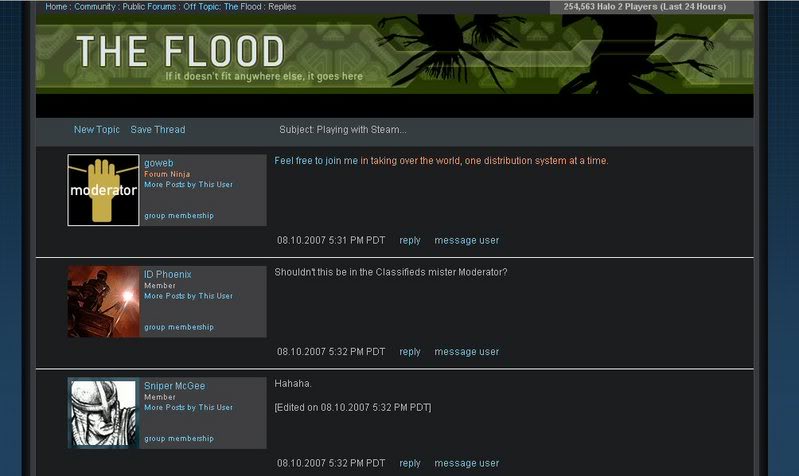Click the banner tagline 'If it doesn't fit anywhere else'

pyautogui.click(x=264, y=76)
